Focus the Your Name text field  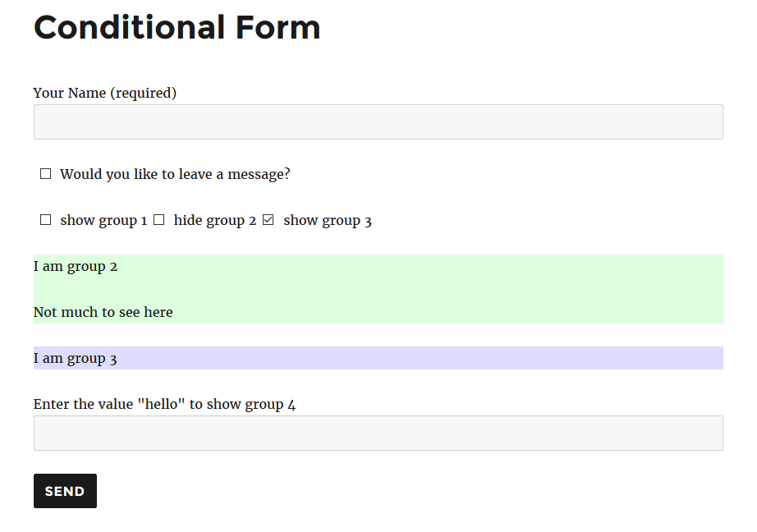point(378,122)
